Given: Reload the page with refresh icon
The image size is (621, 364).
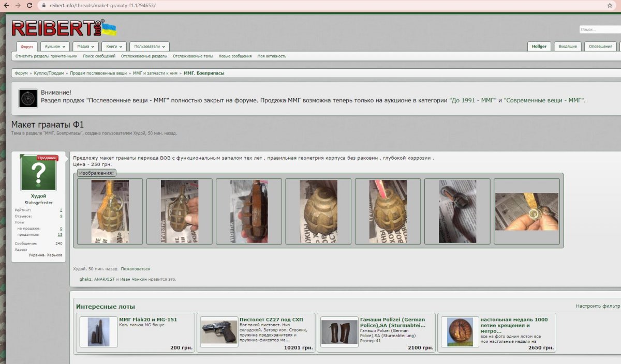Looking at the screenshot, I should click(x=29, y=5).
